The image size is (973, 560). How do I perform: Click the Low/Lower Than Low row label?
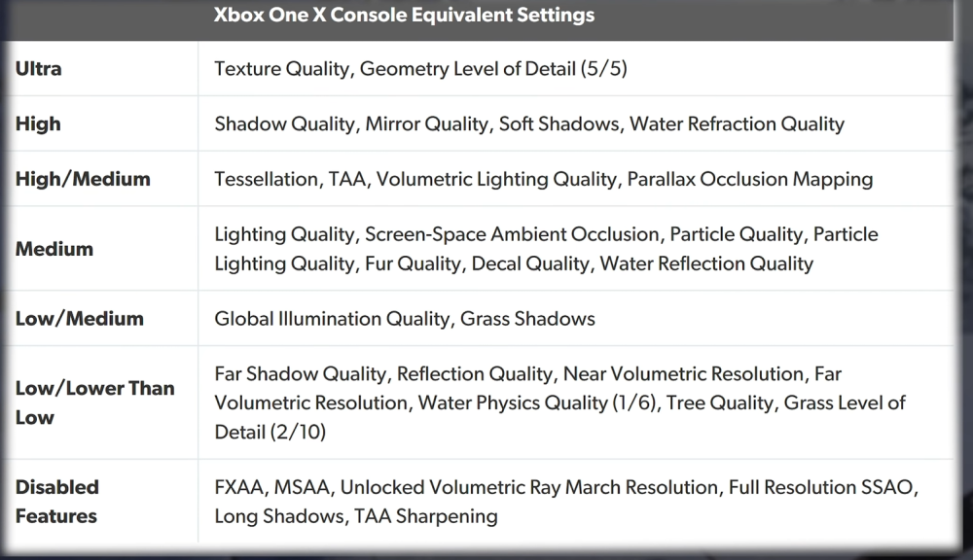coord(94,402)
